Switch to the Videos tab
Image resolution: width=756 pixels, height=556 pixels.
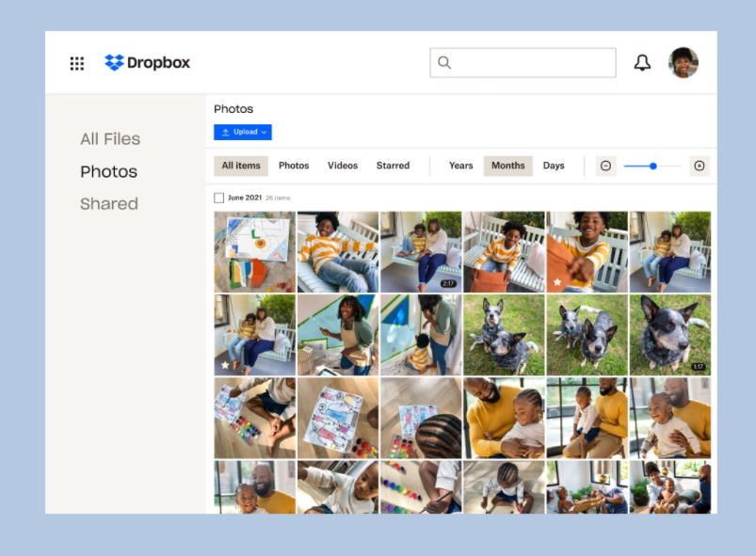pyautogui.click(x=342, y=166)
